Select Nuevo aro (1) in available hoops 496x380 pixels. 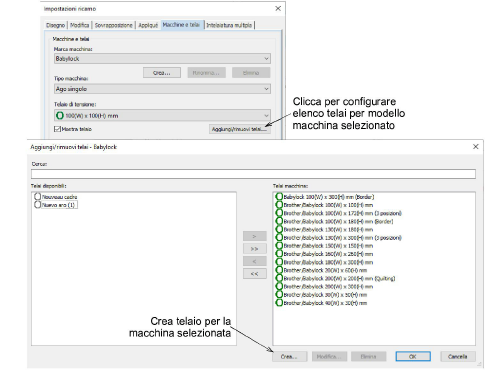[56, 205]
